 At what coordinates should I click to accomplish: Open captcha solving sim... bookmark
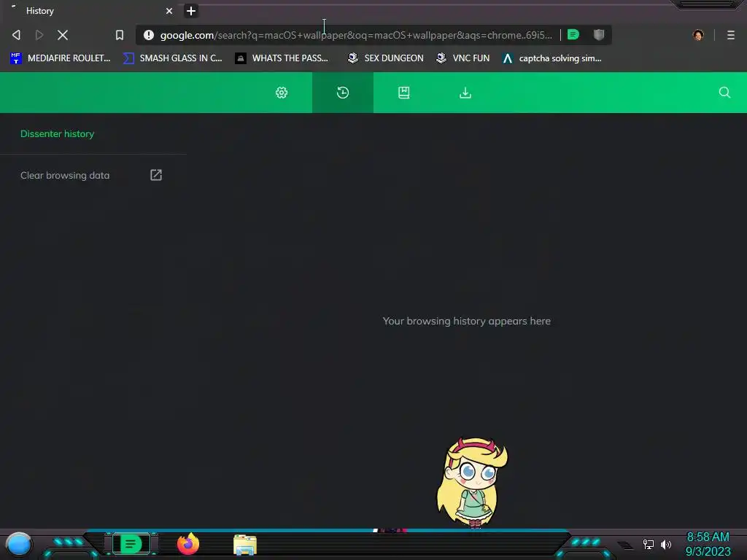pyautogui.click(x=551, y=58)
